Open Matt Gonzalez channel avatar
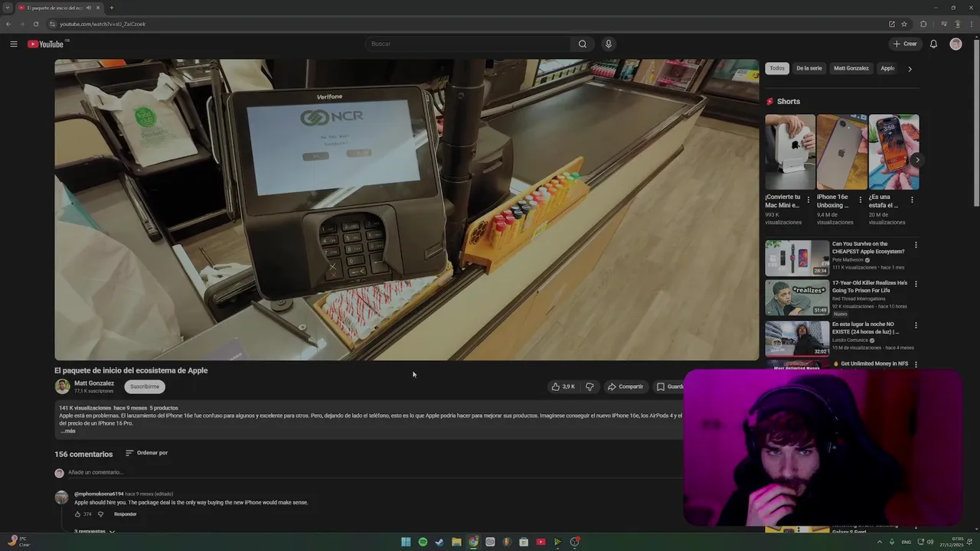The width and height of the screenshot is (980, 551). [62, 386]
